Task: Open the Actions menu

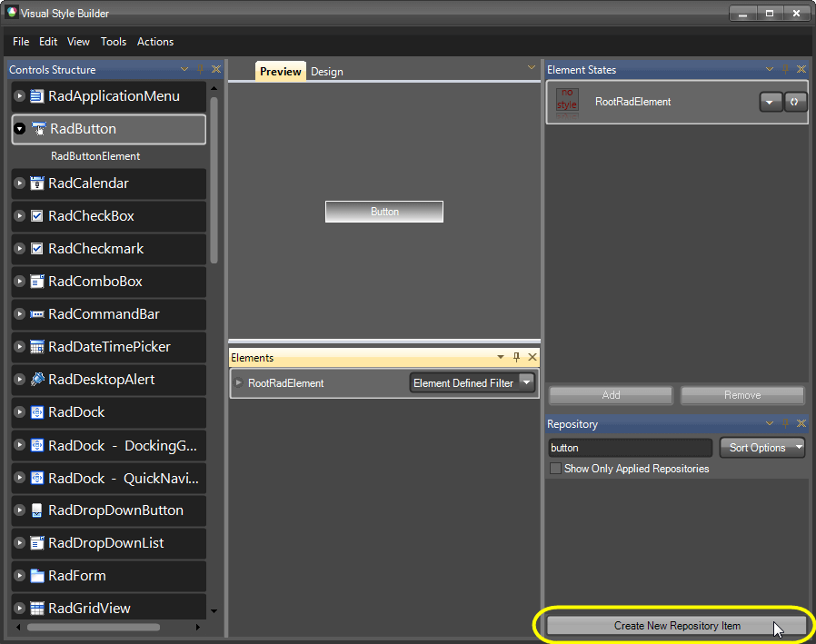Action: pyautogui.click(x=155, y=42)
